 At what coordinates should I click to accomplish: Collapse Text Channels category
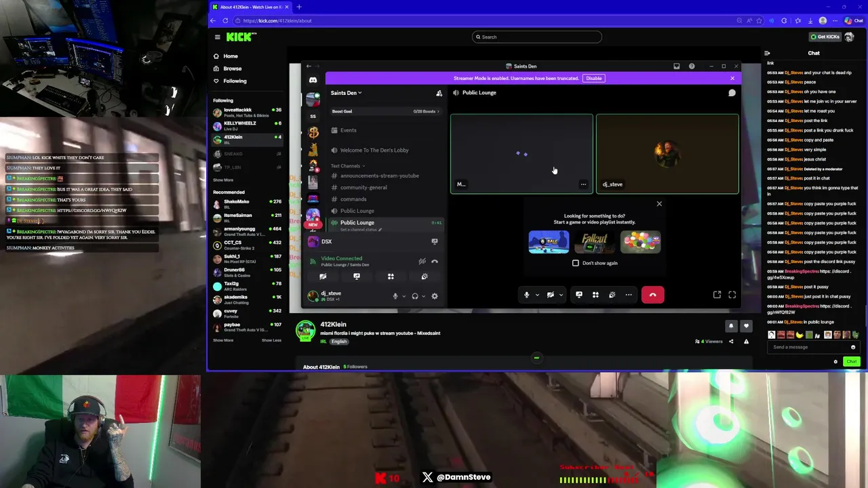pyautogui.click(x=347, y=166)
